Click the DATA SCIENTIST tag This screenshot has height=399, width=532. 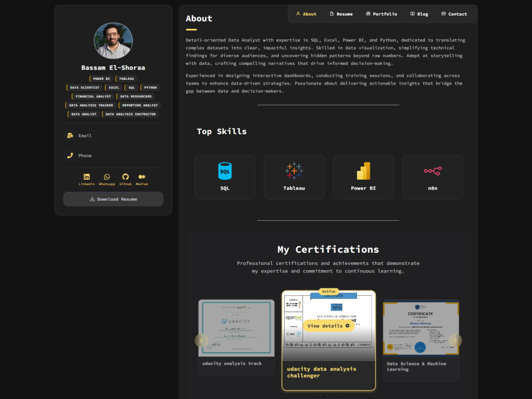(x=85, y=88)
